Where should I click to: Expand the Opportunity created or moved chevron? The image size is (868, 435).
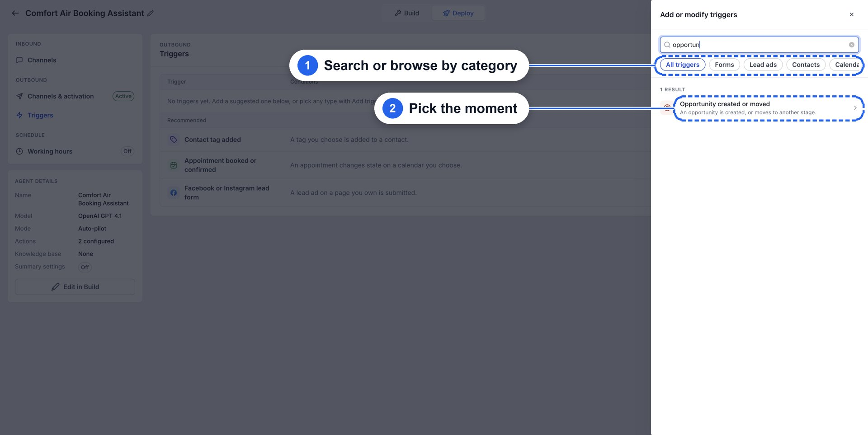[x=855, y=108]
